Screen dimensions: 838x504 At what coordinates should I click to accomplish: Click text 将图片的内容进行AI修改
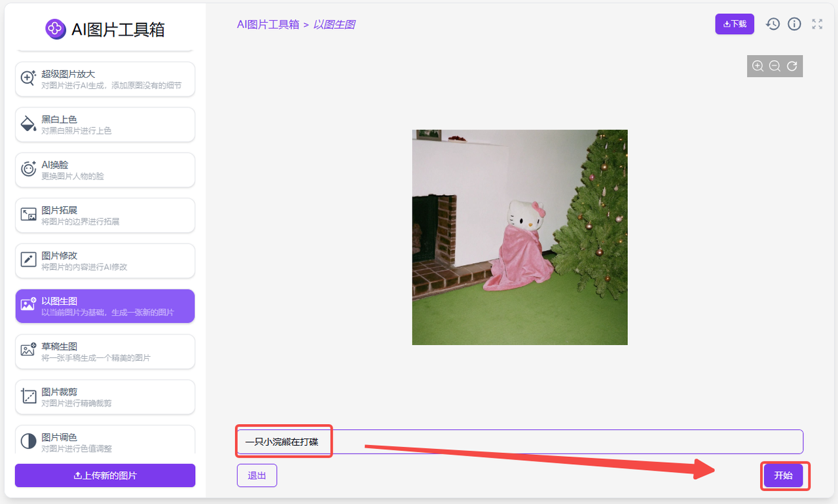pyautogui.click(x=84, y=267)
